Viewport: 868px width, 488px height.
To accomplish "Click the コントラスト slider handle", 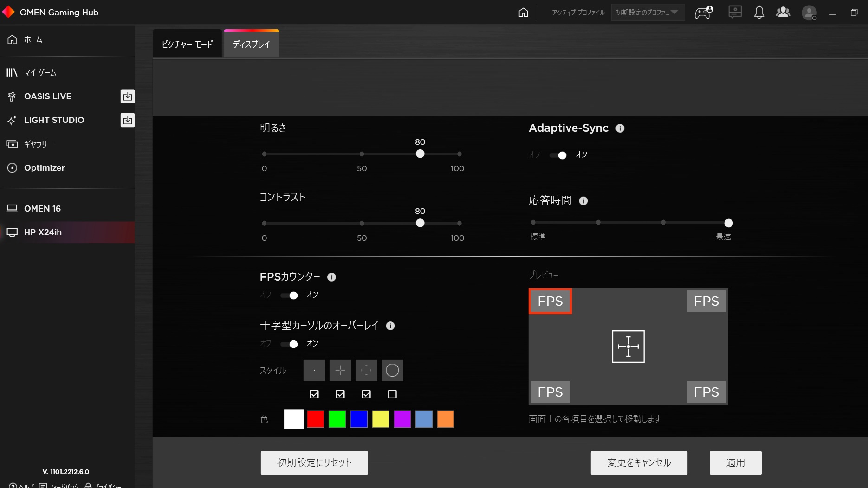I will coord(420,223).
